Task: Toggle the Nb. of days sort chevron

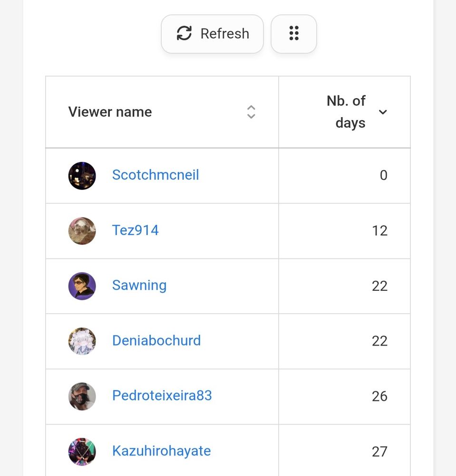Action: coord(383,112)
